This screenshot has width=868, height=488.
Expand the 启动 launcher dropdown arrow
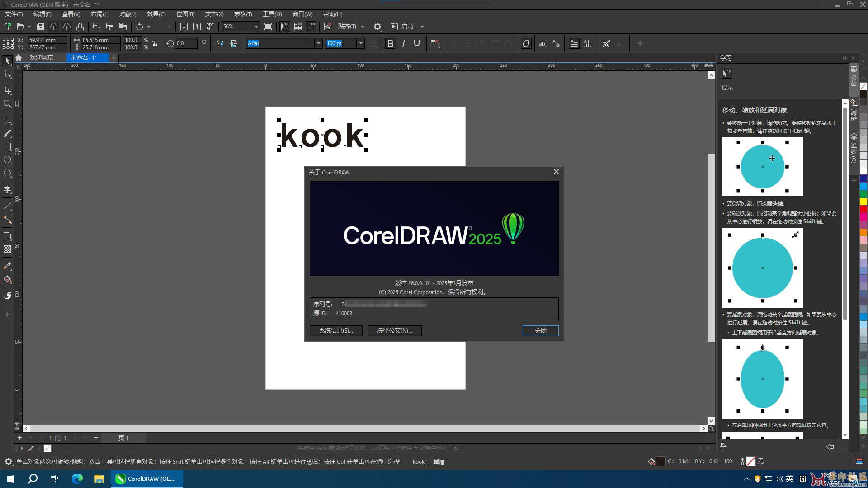422,27
